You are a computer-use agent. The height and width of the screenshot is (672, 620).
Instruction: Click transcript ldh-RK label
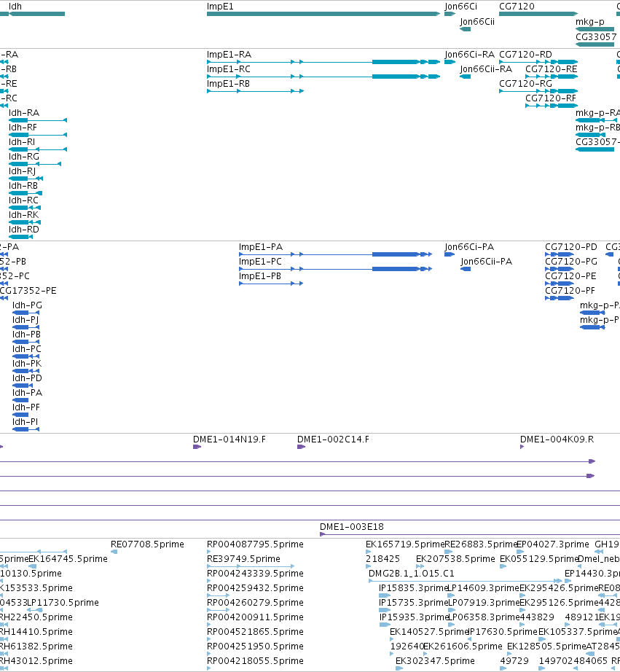(x=23, y=215)
